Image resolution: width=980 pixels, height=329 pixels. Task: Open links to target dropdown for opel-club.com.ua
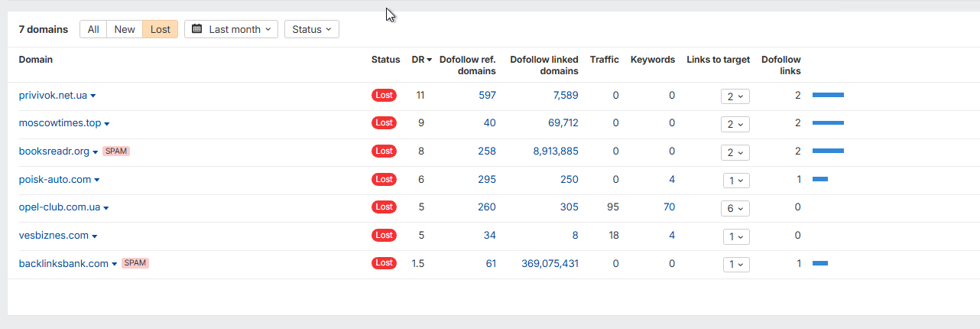tap(735, 208)
